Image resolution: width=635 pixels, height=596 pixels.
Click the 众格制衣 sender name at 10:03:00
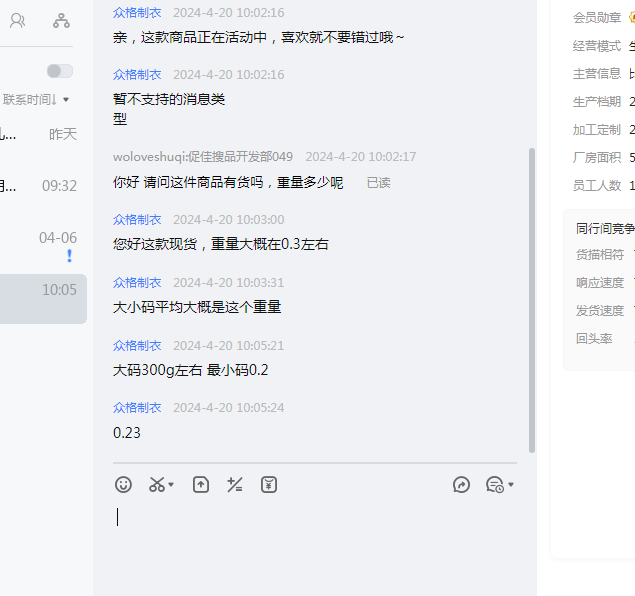click(x=137, y=220)
